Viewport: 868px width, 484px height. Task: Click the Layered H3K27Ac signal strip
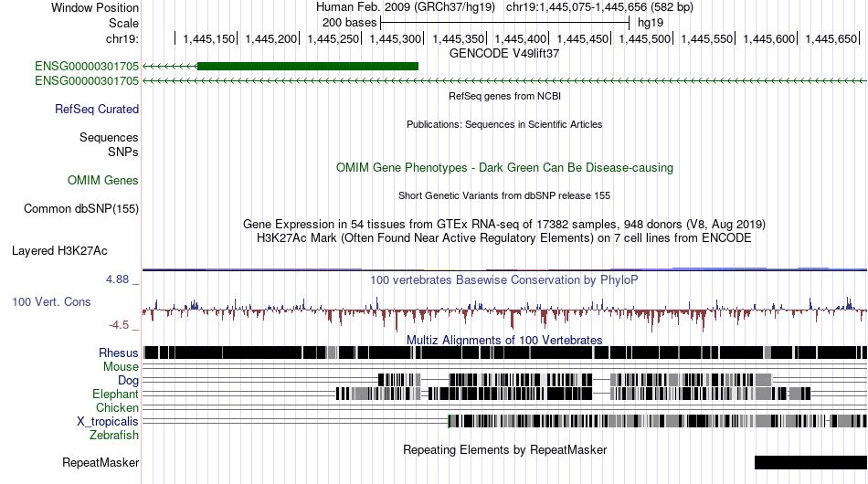[504, 269]
